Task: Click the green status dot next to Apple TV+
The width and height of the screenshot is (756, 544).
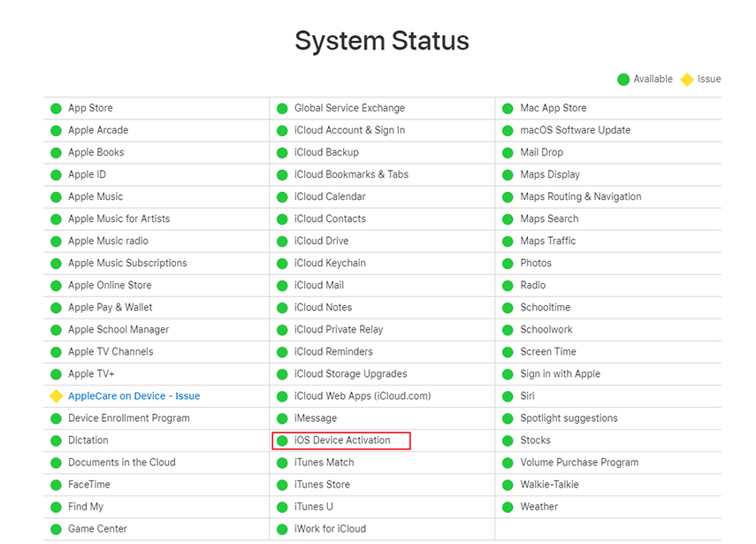Action: (56, 374)
